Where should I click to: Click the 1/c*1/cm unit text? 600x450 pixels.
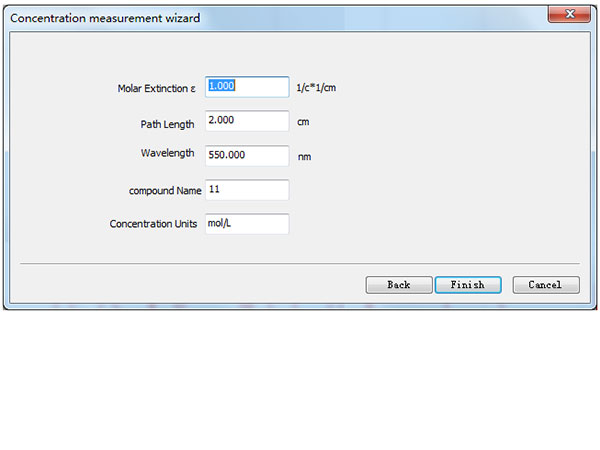(323, 88)
